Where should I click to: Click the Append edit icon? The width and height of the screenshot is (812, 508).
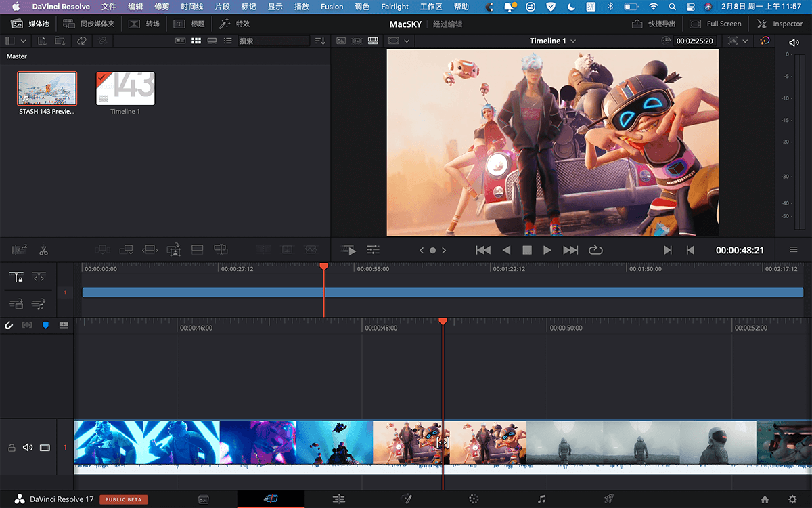[126, 250]
